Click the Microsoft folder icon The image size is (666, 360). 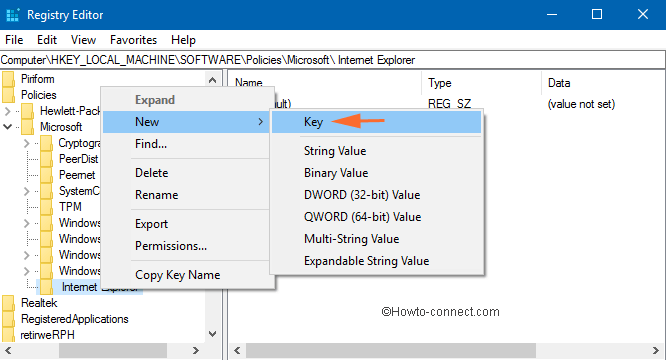[27, 127]
